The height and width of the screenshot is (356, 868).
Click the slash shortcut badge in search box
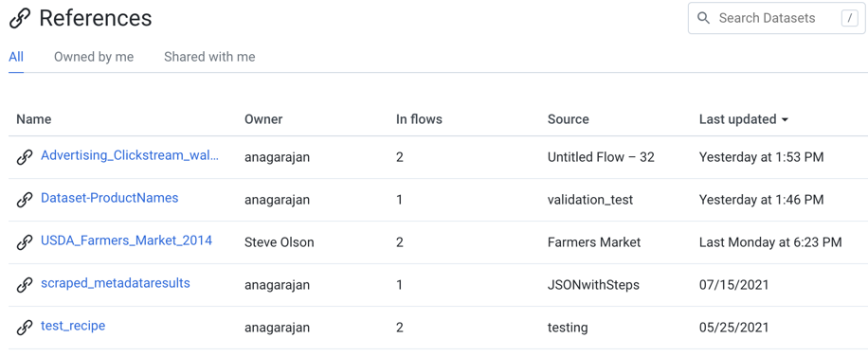point(849,18)
